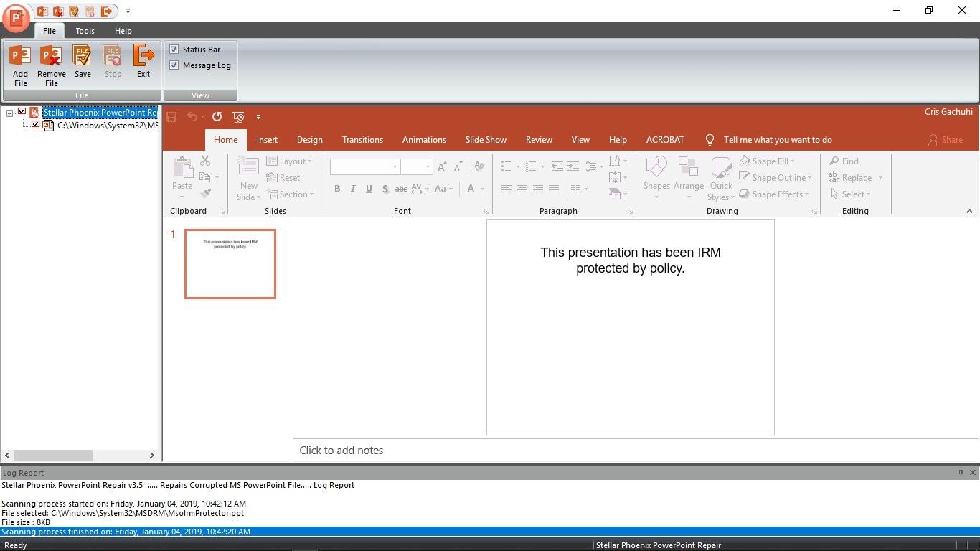980x551 pixels.
Task: Open the ACROBAT tab
Action: (x=665, y=140)
